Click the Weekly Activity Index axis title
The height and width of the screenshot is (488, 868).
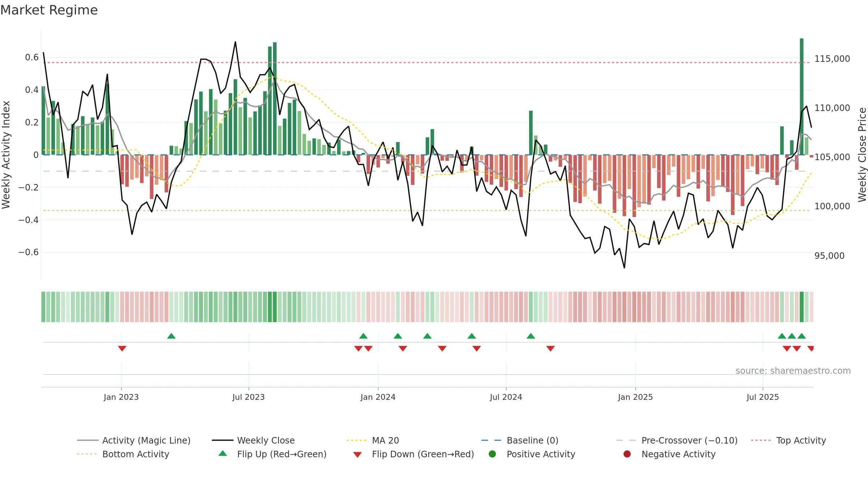click(x=6, y=155)
